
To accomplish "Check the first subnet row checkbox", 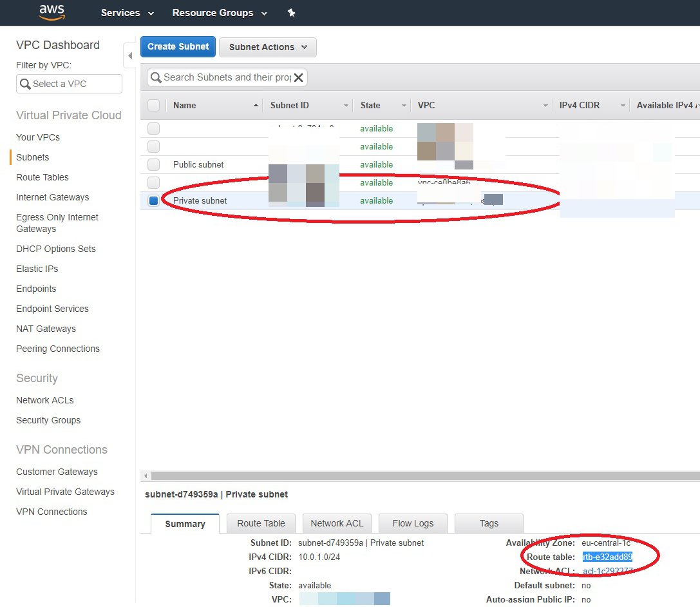I will (x=153, y=129).
